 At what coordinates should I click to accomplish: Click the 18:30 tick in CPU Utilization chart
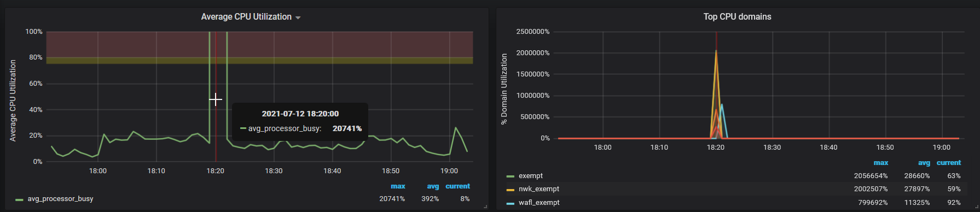pos(274,171)
